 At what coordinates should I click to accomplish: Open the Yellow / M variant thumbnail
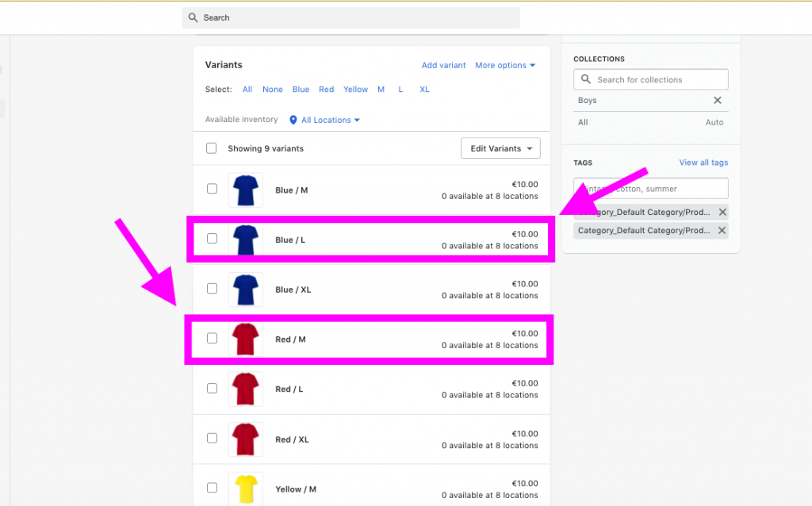click(245, 489)
